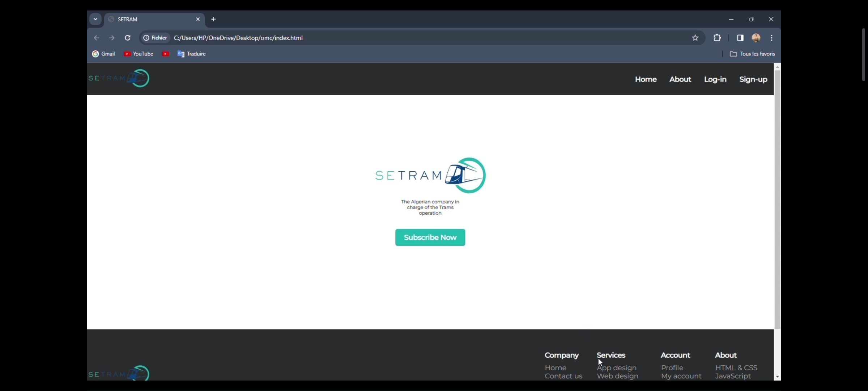This screenshot has height=391, width=868.
Task: Expand the Tous les favoris folder
Action: click(753, 54)
